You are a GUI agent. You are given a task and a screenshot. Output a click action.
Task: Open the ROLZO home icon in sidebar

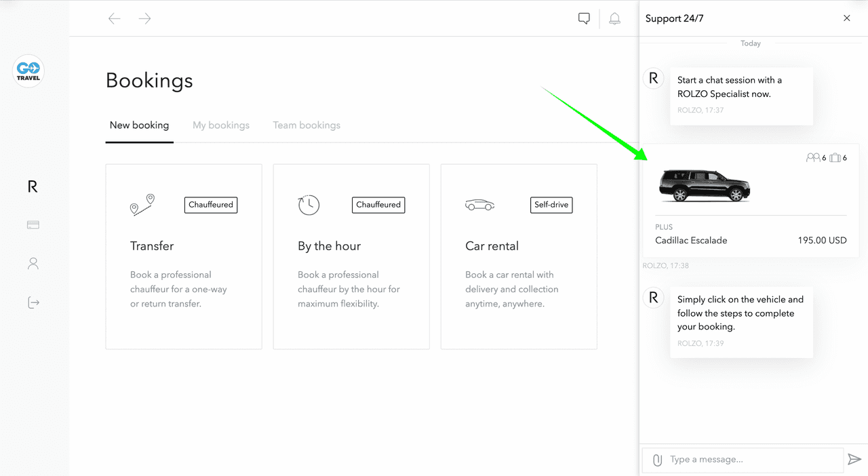[33, 187]
